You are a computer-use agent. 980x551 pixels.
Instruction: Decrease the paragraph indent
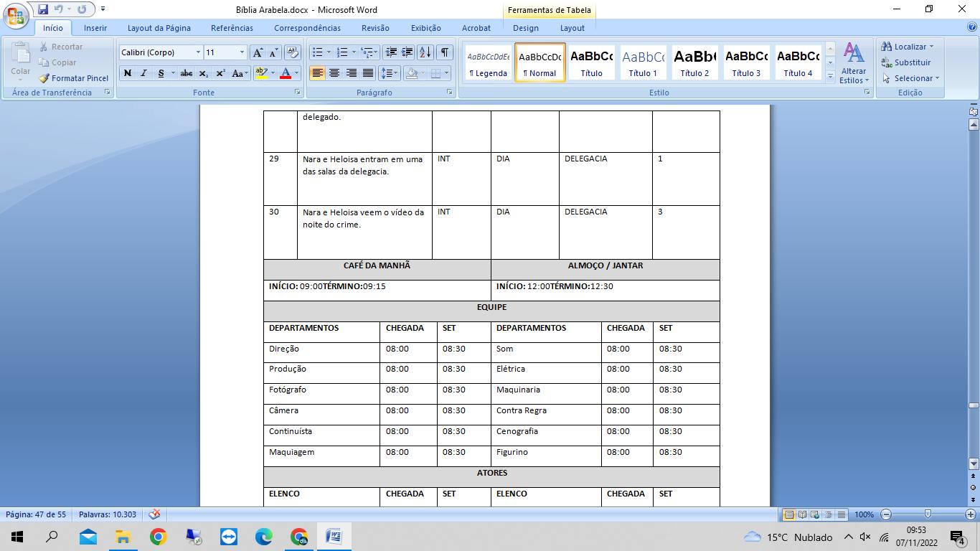(391, 52)
